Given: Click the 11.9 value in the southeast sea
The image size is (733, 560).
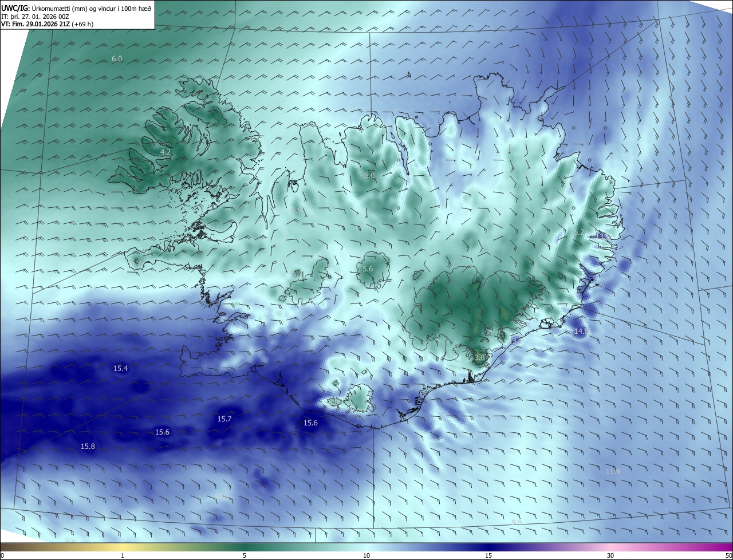Looking at the screenshot, I should (x=613, y=471).
